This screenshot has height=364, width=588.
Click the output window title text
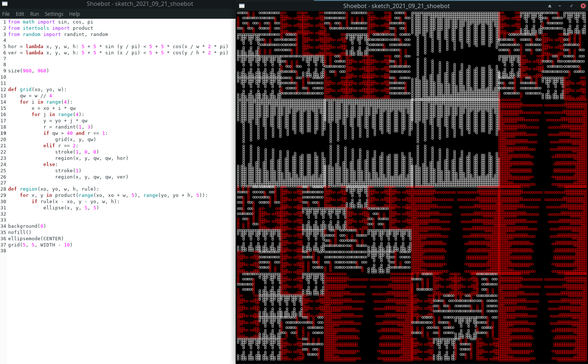[x=396, y=6]
